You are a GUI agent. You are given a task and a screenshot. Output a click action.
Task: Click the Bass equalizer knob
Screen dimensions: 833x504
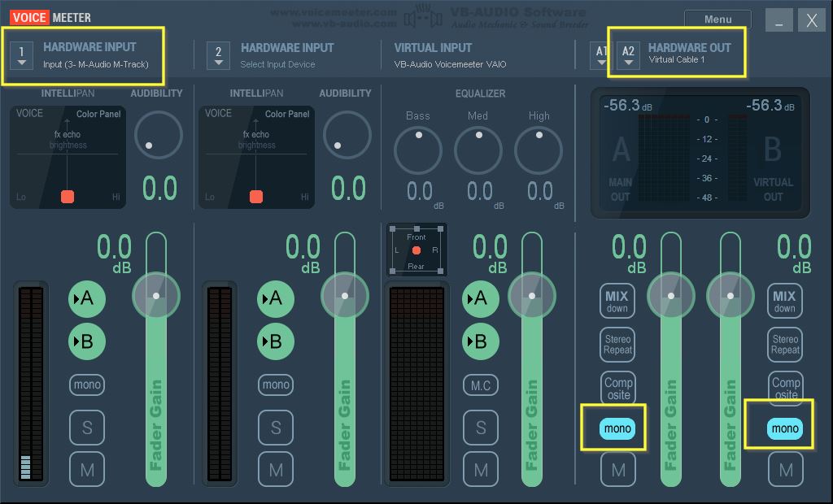(417, 151)
